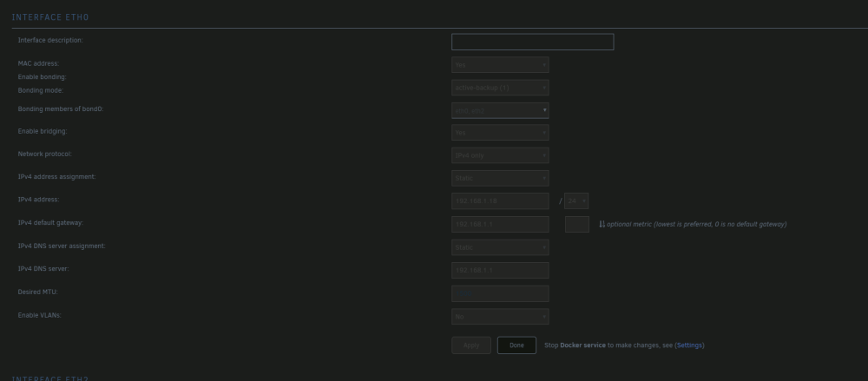Open the Settings link near Docker service
This screenshot has height=381, width=868.
689,345
